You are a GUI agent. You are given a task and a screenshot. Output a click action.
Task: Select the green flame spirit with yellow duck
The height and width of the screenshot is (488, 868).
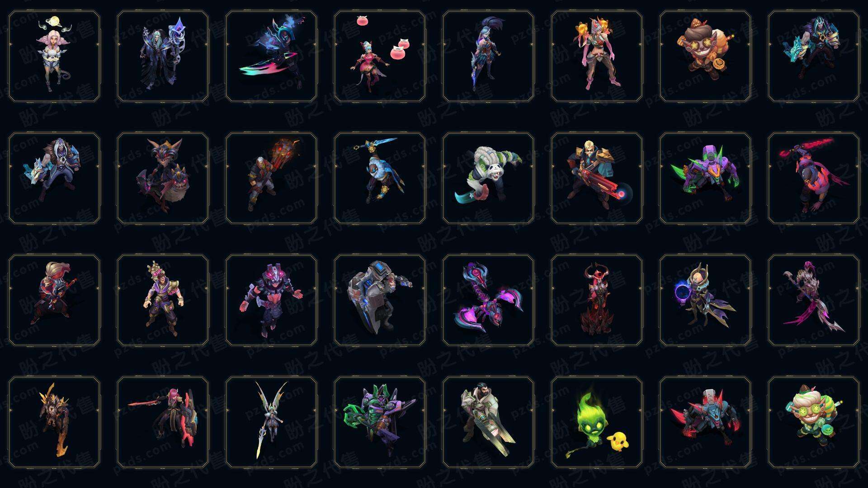coord(597,422)
